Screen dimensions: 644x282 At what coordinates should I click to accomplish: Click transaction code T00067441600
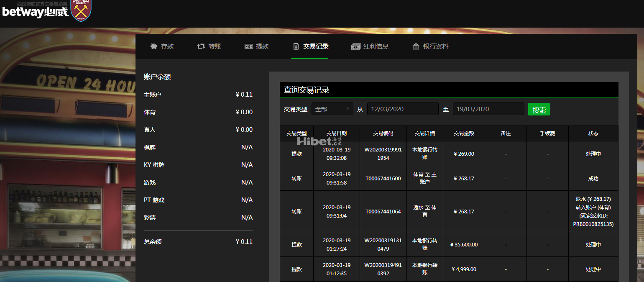point(383,179)
